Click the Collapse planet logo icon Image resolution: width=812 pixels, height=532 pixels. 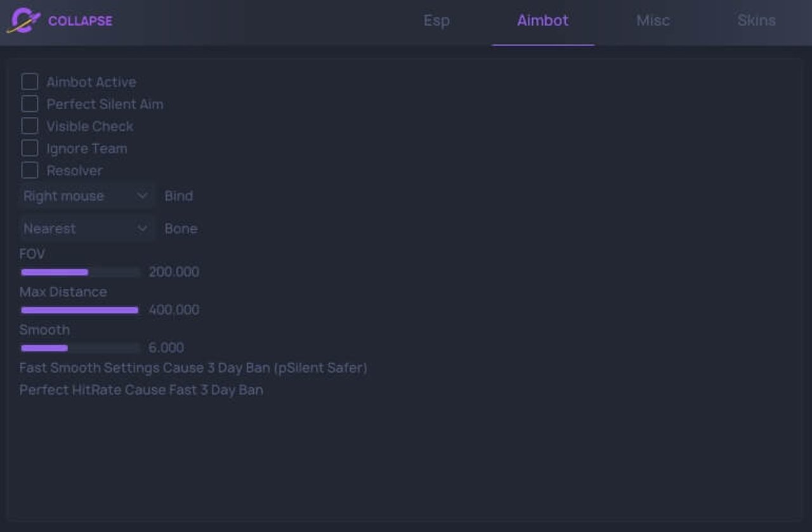[23, 20]
